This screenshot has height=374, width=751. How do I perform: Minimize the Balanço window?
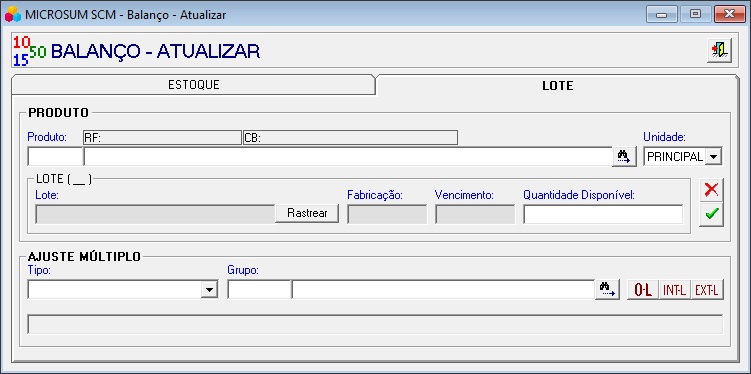coord(662,14)
